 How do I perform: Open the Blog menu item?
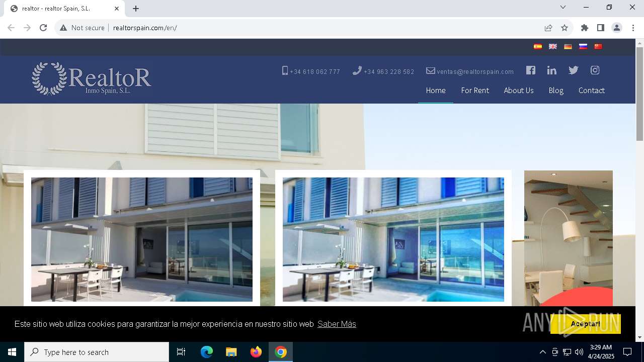(556, 90)
